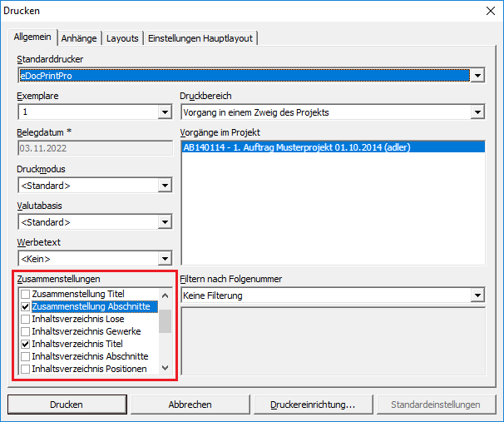Image resolution: width=504 pixels, height=422 pixels.
Task: Toggle Inhaltsverzeichnis Gewerke checkbox
Action: coord(25,331)
